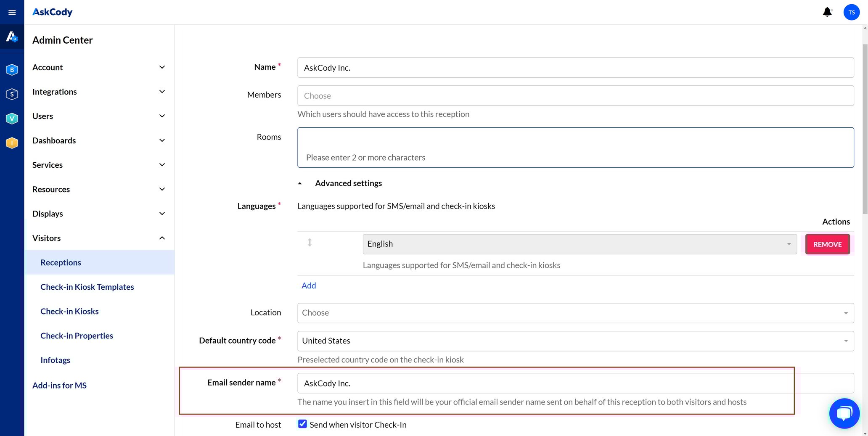Open the chat support bubble icon
Image resolution: width=868 pixels, height=436 pixels.
pyautogui.click(x=844, y=413)
